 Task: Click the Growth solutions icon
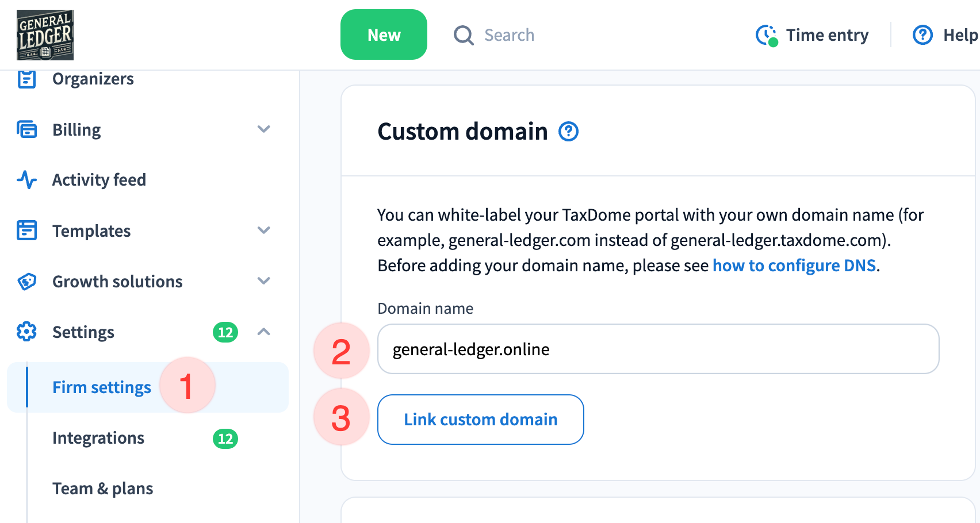27,282
